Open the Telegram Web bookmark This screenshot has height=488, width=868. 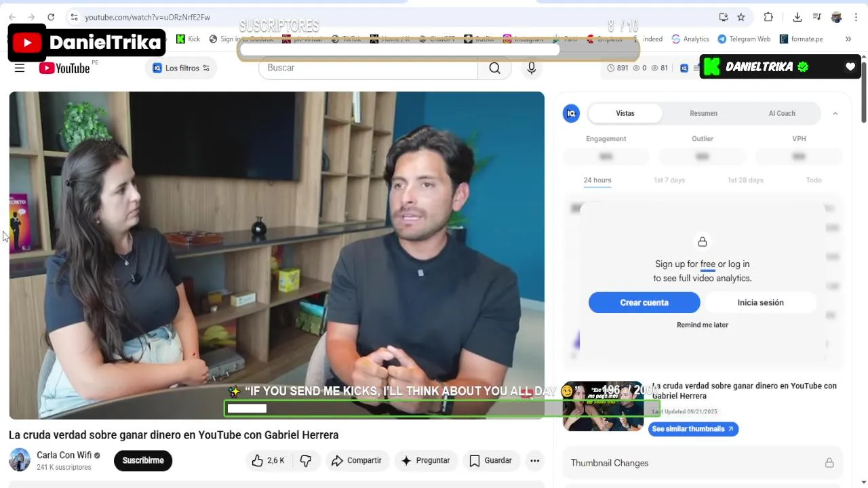click(x=744, y=39)
